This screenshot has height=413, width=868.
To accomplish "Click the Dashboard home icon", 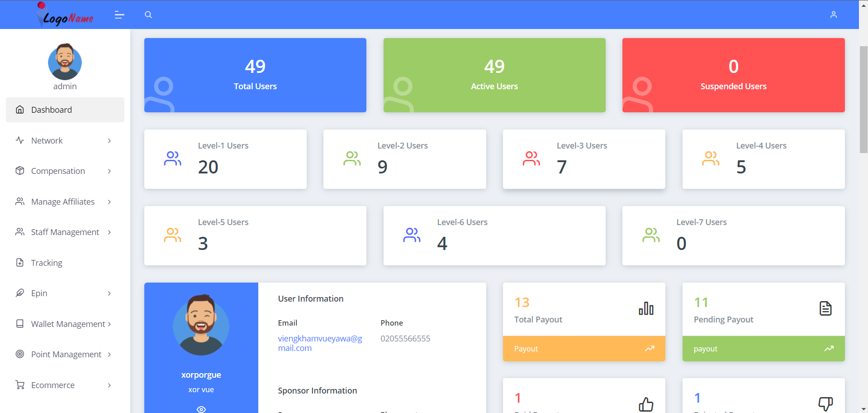I will pos(20,110).
